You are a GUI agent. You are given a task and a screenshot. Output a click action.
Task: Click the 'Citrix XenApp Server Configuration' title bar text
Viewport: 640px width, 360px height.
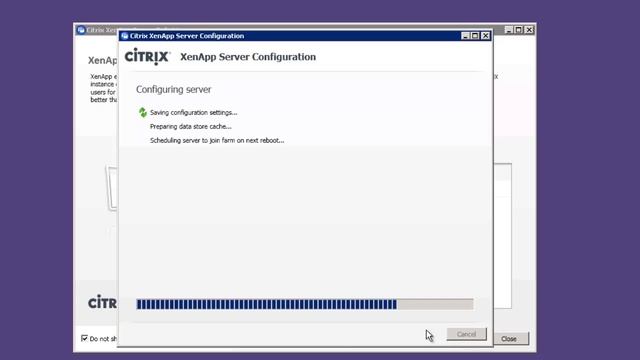(187, 36)
